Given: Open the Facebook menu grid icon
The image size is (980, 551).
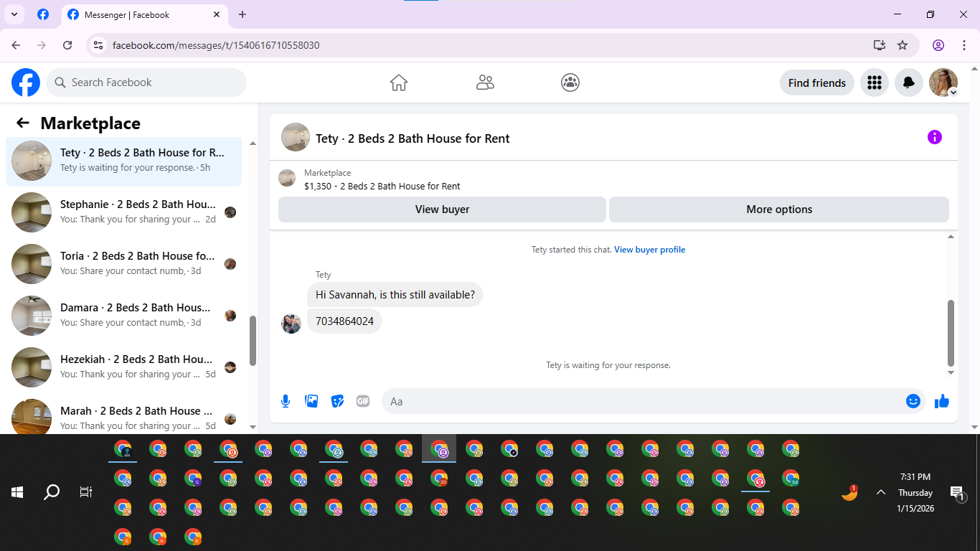Looking at the screenshot, I should pyautogui.click(x=874, y=83).
